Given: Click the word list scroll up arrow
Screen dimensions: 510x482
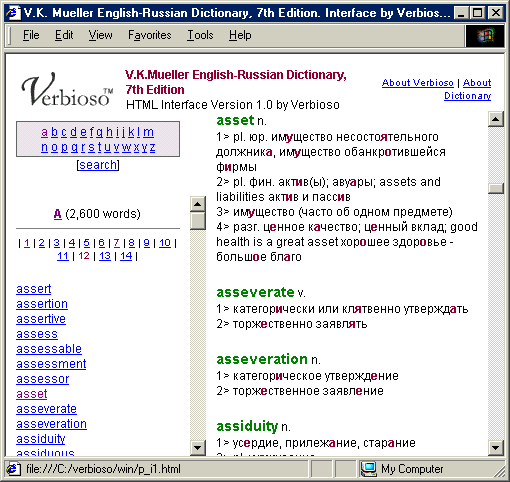Looking at the screenshot, I should [x=198, y=204].
